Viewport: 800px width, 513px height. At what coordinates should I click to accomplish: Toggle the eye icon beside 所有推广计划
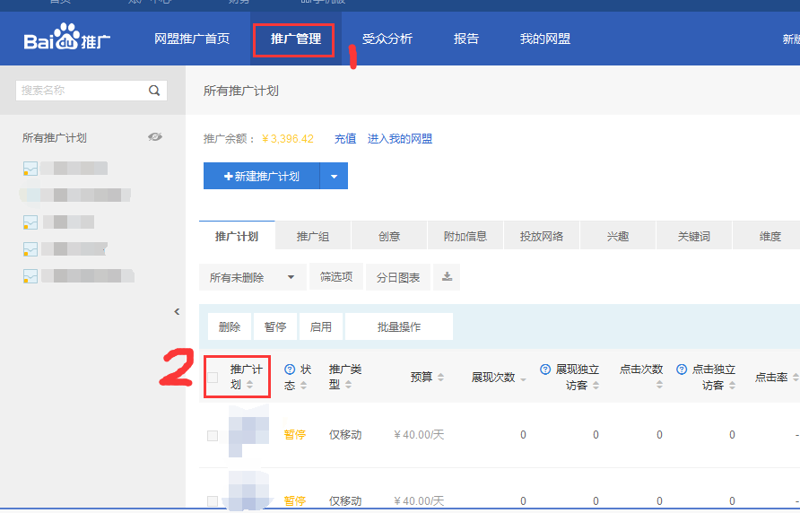(155, 137)
